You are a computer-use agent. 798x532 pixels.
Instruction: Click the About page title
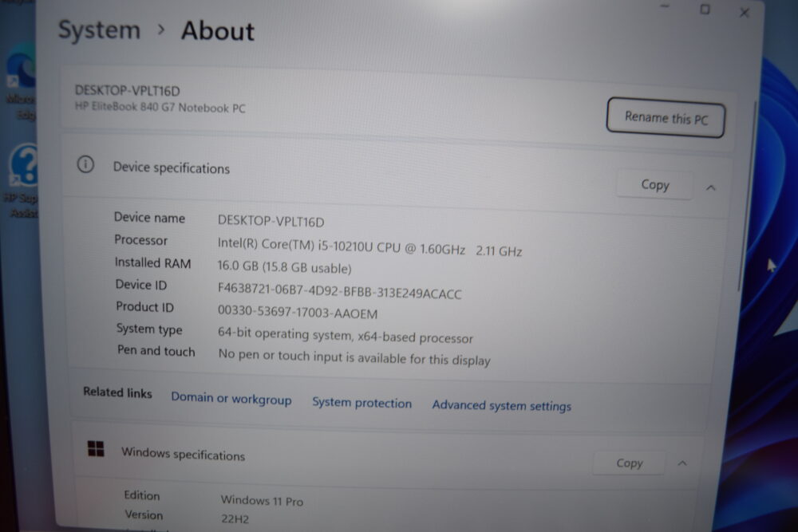[x=217, y=31]
